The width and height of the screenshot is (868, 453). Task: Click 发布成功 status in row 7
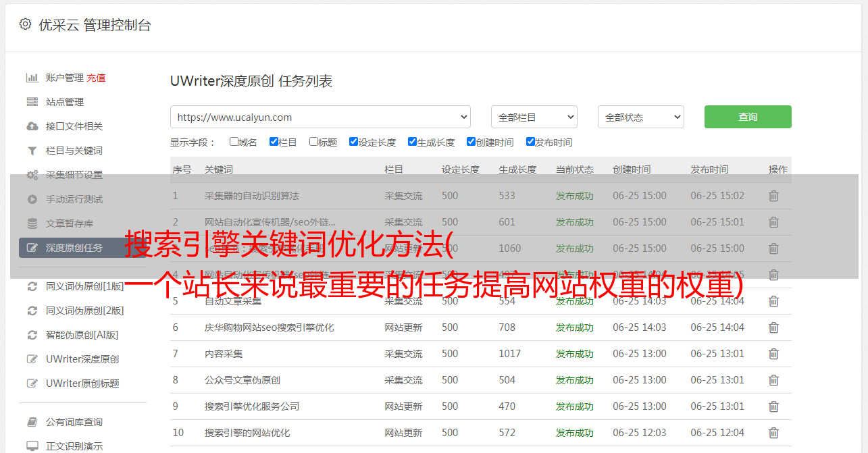[575, 354]
